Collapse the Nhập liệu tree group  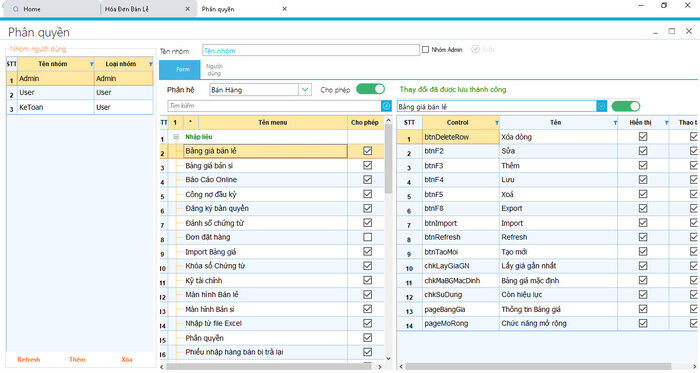(x=176, y=137)
